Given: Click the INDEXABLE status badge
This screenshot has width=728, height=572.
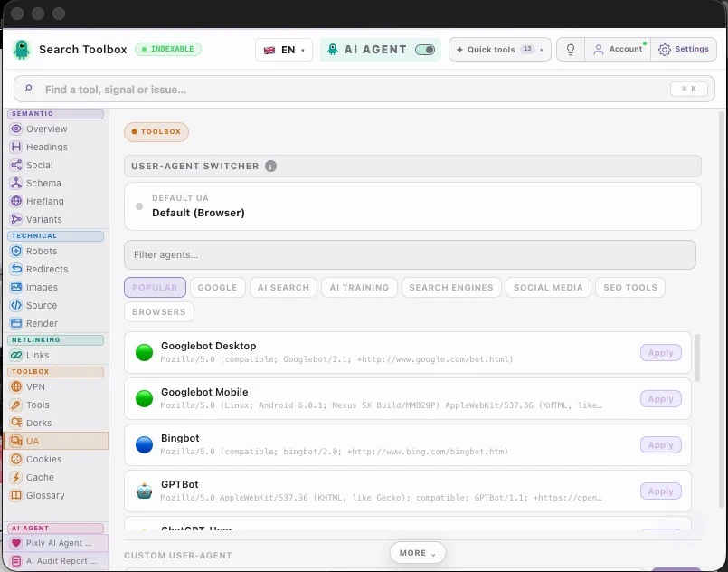Looking at the screenshot, I should tap(168, 49).
